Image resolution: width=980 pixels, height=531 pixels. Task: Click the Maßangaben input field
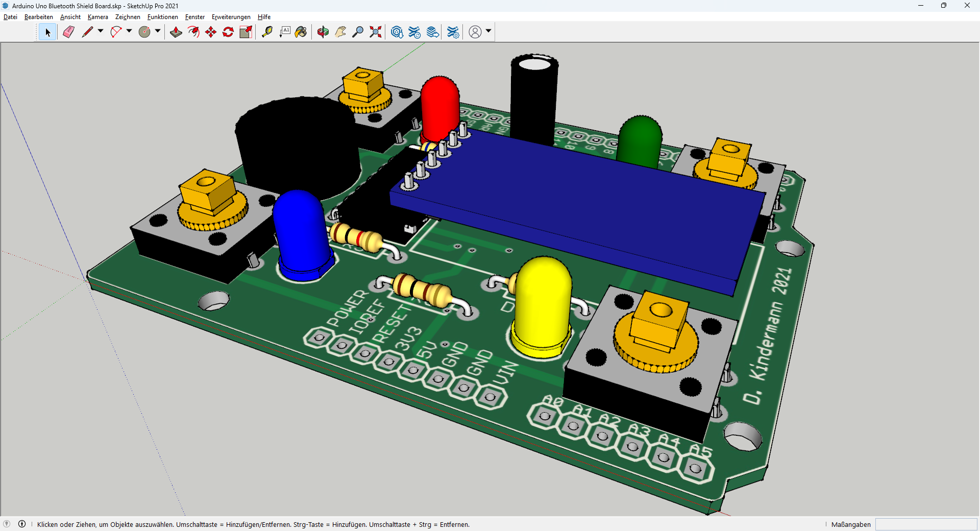(926, 524)
